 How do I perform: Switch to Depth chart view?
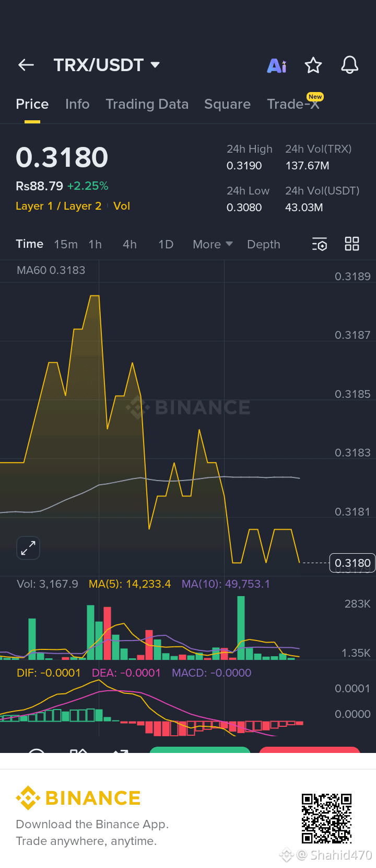point(264,244)
